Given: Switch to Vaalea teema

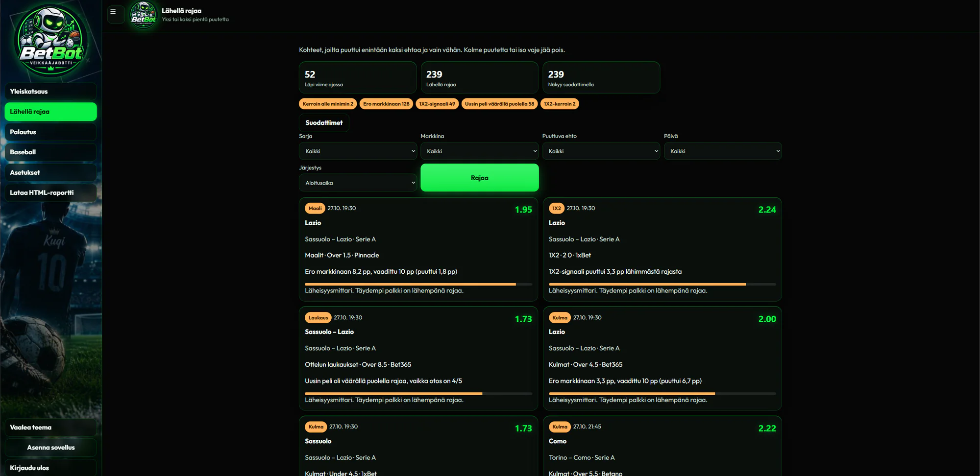Looking at the screenshot, I should 50,428.
